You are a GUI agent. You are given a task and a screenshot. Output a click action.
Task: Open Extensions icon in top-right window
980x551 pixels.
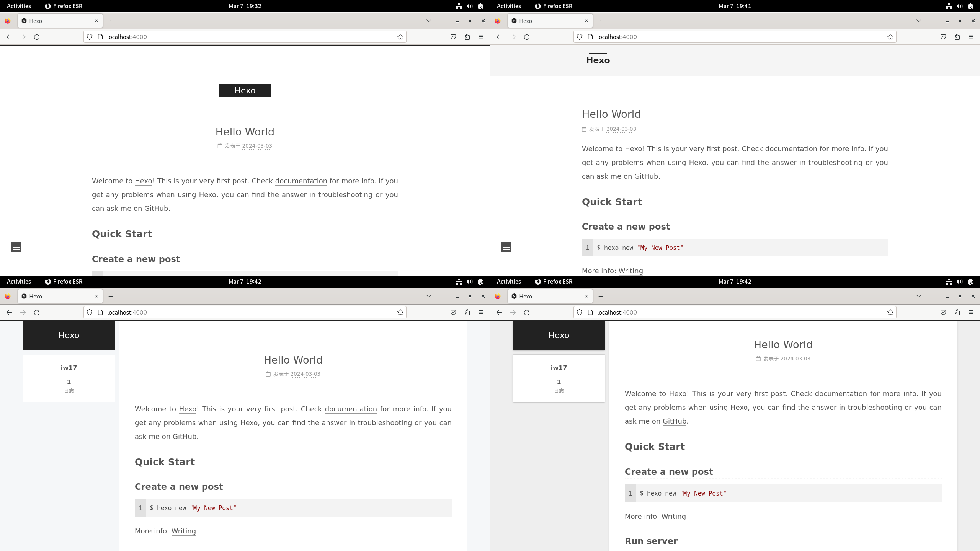point(957,37)
